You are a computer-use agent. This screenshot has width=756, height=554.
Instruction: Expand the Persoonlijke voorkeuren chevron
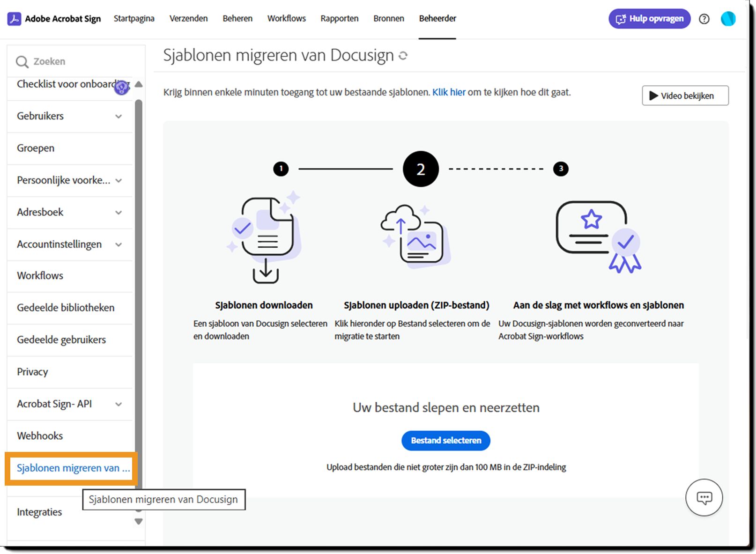119,181
